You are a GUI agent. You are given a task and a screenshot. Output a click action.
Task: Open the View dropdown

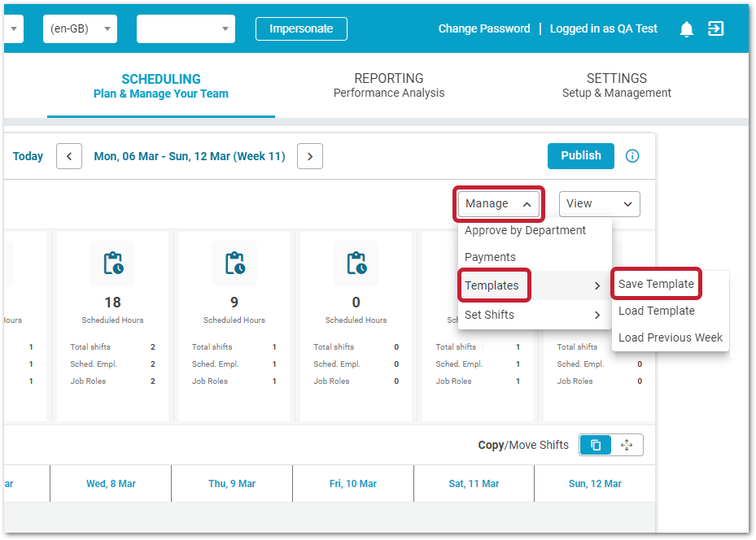[599, 204]
